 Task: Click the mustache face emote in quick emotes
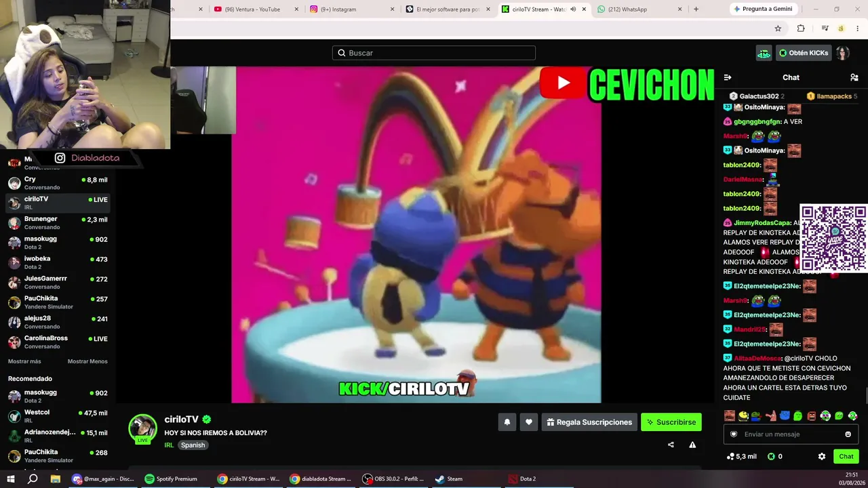730,415
